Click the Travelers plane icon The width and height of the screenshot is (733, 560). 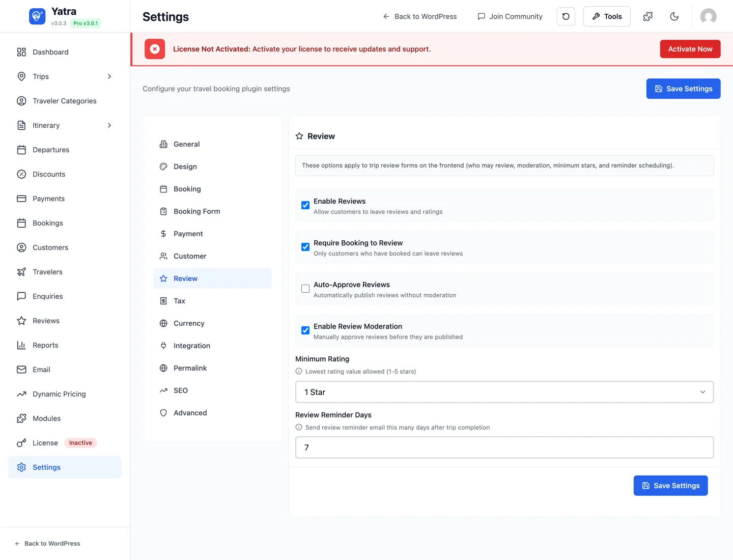[21, 272]
